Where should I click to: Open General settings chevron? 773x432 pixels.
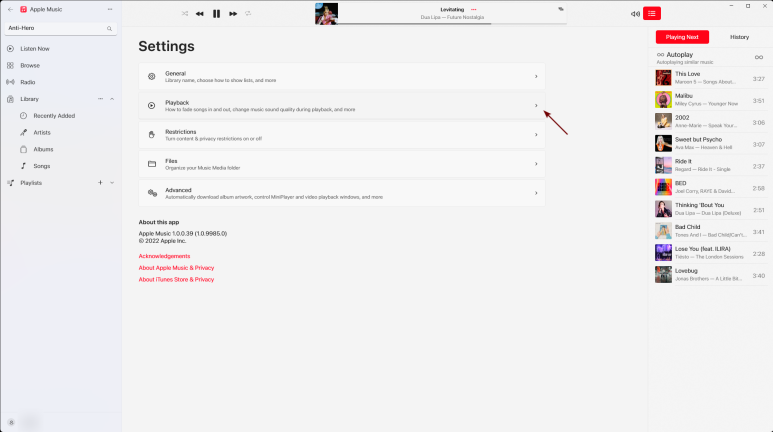point(536,76)
